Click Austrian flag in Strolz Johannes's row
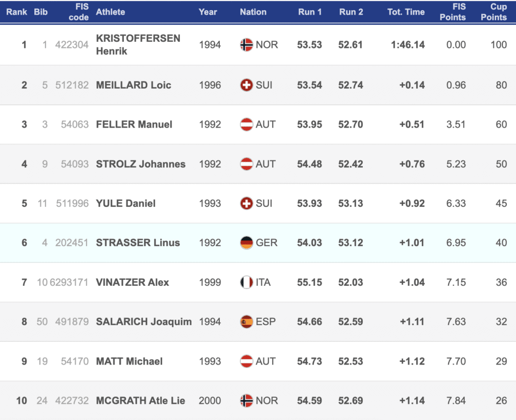 [246, 164]
